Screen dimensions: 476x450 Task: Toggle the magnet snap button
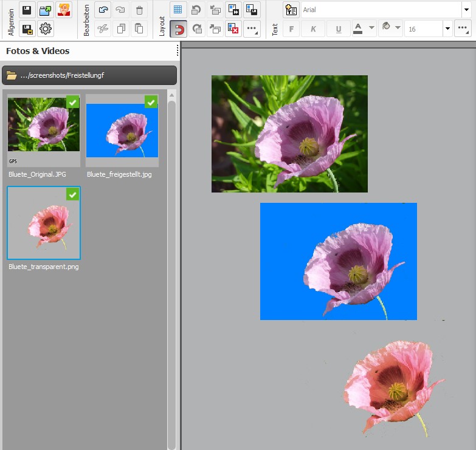click(x=178, y=29)
